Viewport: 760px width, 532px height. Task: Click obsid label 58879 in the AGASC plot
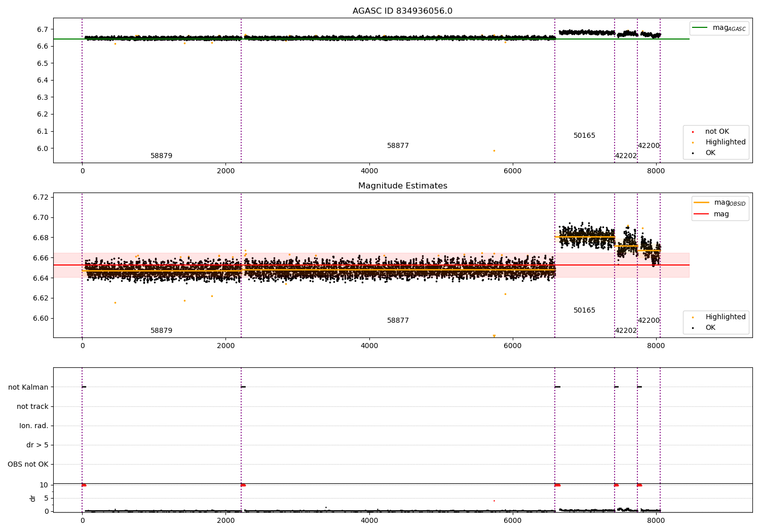point(161,156)
